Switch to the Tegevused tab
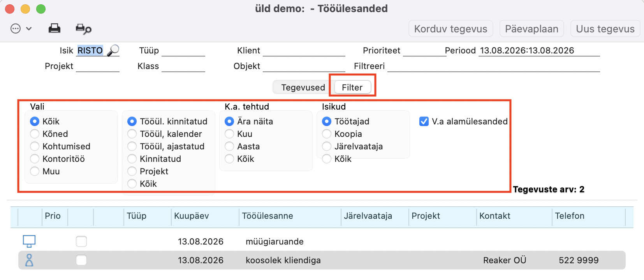644x280 pixels. [303, 87]
